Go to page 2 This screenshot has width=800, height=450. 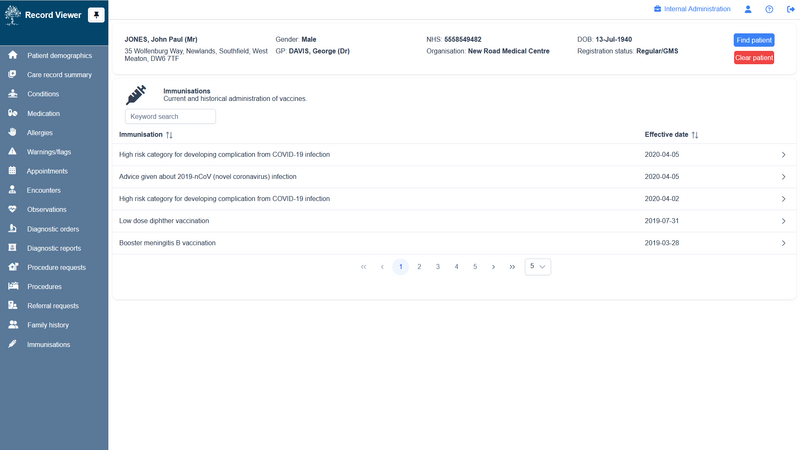pyautogui.click(x=419, y=267)
